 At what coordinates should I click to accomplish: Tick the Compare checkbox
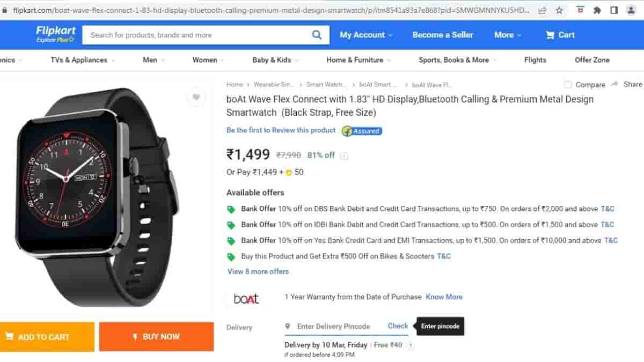pos(568,85)
